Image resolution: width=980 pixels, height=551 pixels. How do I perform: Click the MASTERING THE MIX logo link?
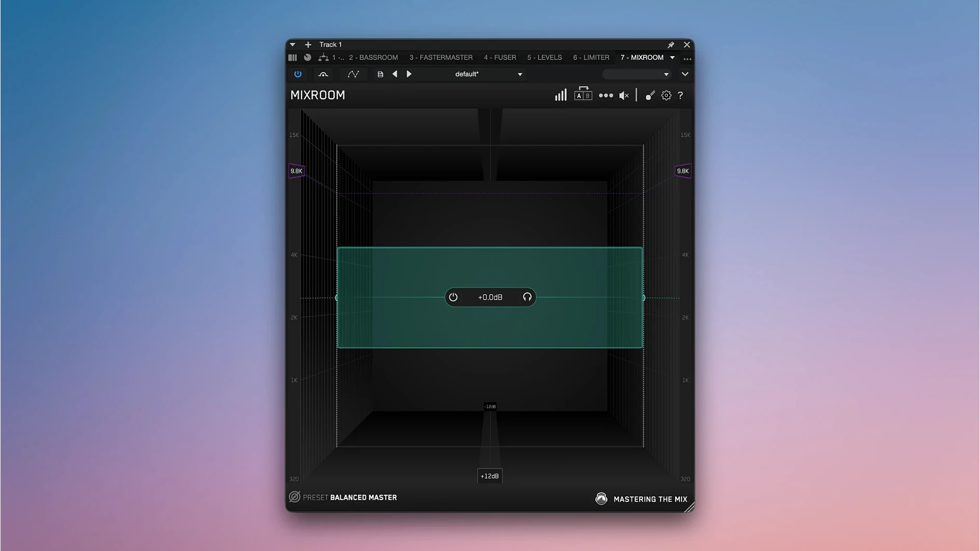click(x=641, y=499)
